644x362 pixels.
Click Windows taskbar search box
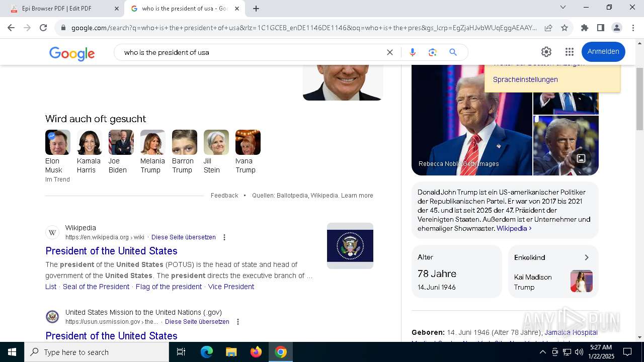[97, 352]
